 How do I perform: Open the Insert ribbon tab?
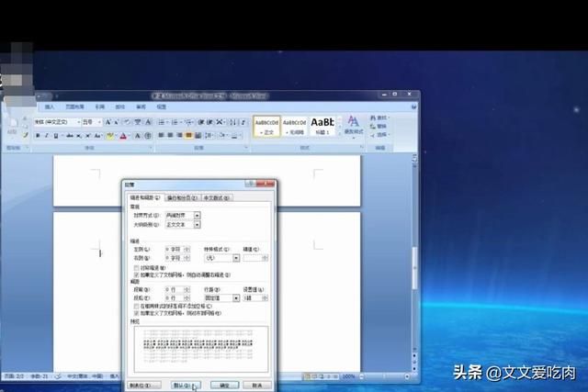[50, 106]
